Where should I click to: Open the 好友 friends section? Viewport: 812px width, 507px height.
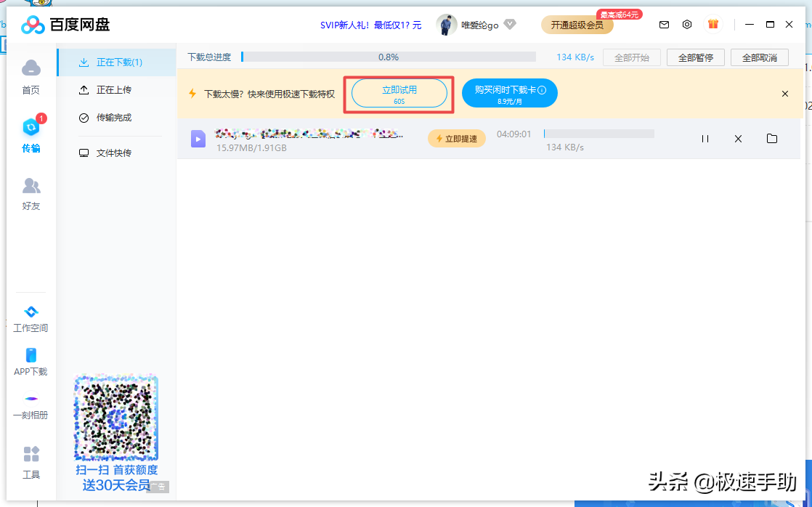[x=31, y=193]
